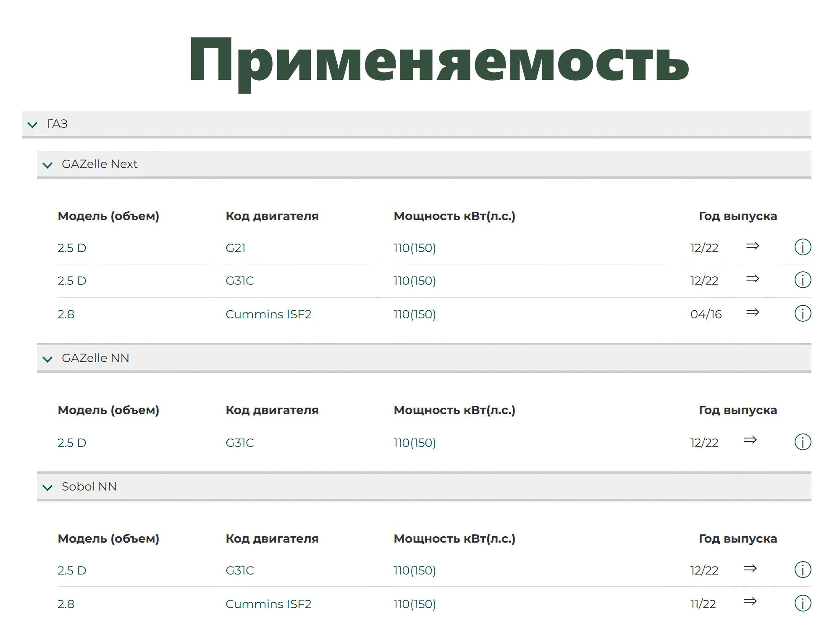Collapse the GAZelle Next chevron
Viewport: 840px width, 630px height.
(x=47, y=165)
